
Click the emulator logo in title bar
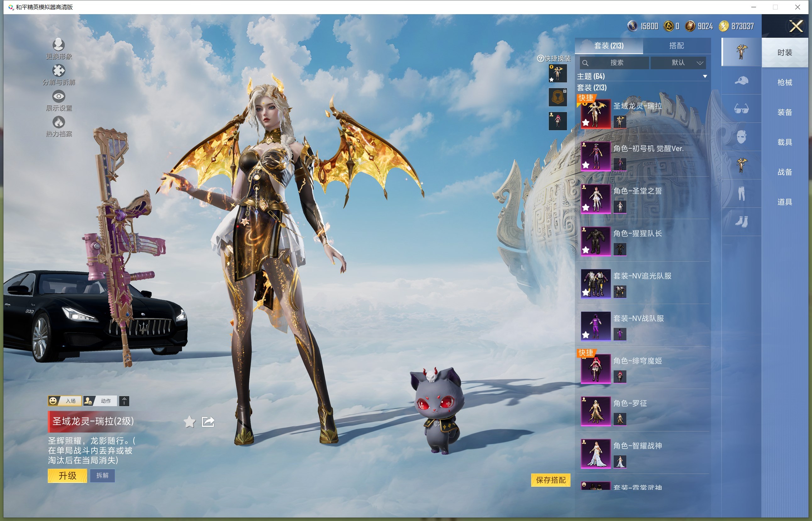[x=11, y=7]
